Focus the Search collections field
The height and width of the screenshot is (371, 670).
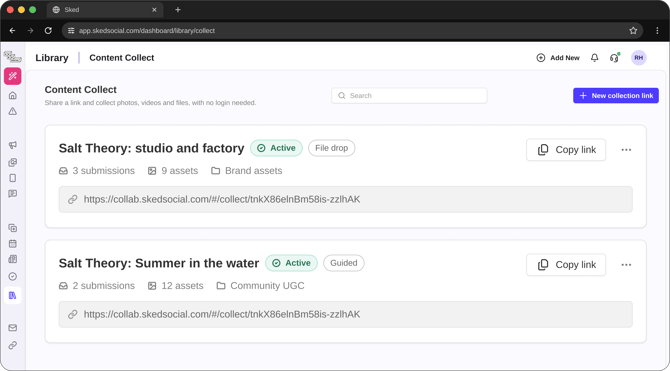click(409, 96)
